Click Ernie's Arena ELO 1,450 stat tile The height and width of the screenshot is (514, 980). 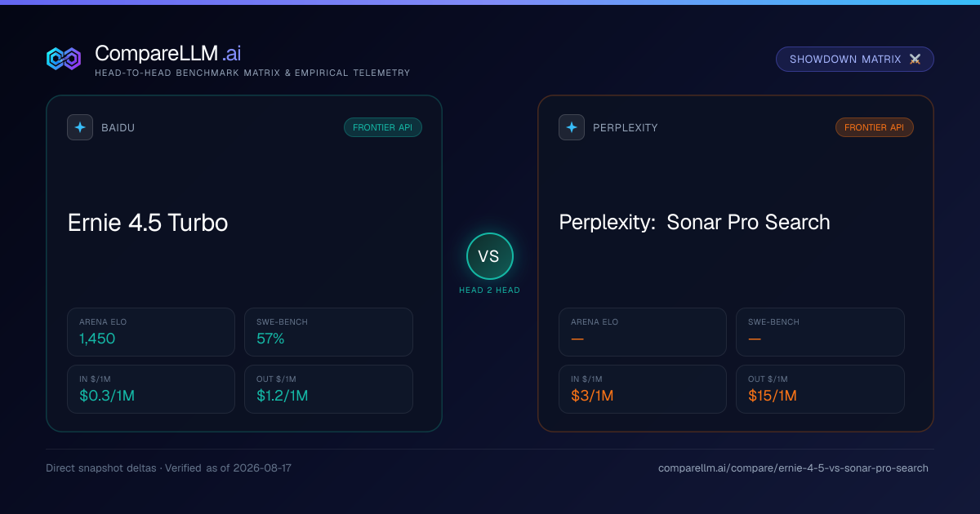[x=151, y=332]
